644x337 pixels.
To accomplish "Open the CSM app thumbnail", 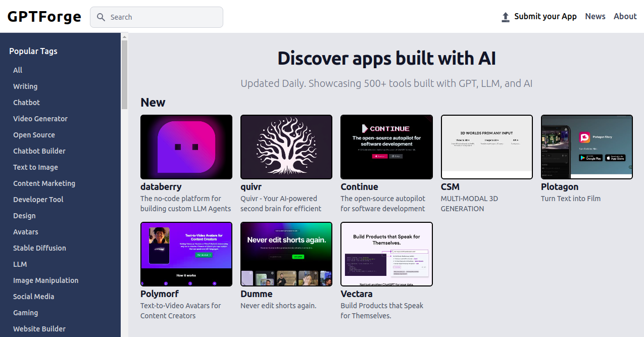I will coord(487,147).
